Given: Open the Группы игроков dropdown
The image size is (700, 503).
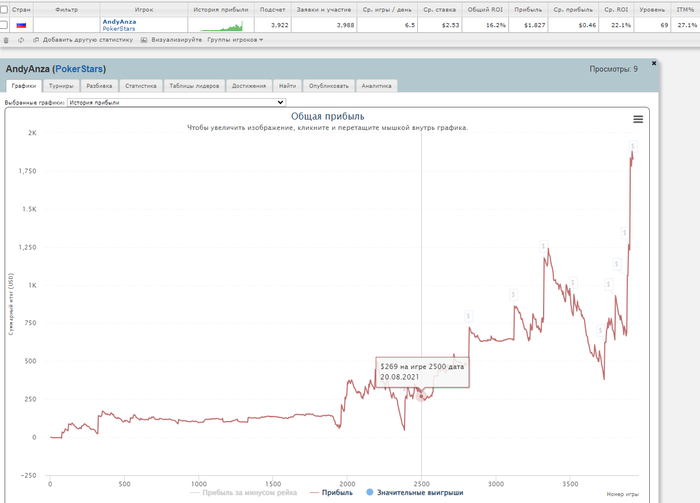Looking at the screenshot, I should [x=235, y=40].
